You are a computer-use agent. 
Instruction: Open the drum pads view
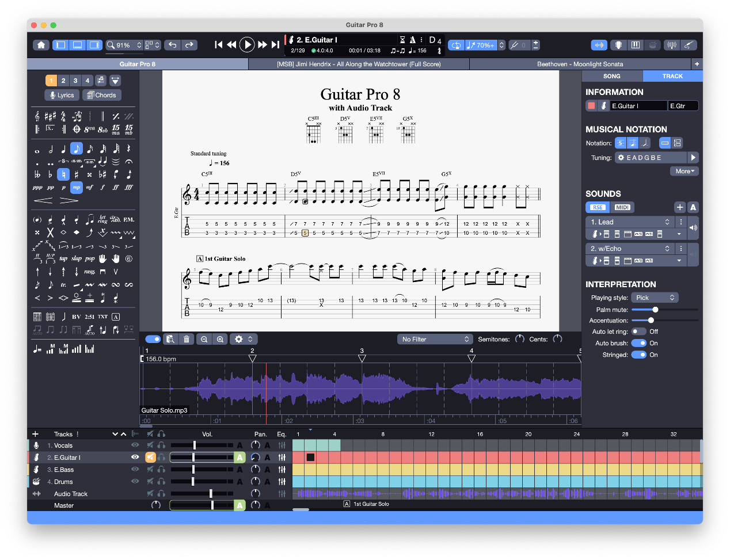(x=653, y=45)
